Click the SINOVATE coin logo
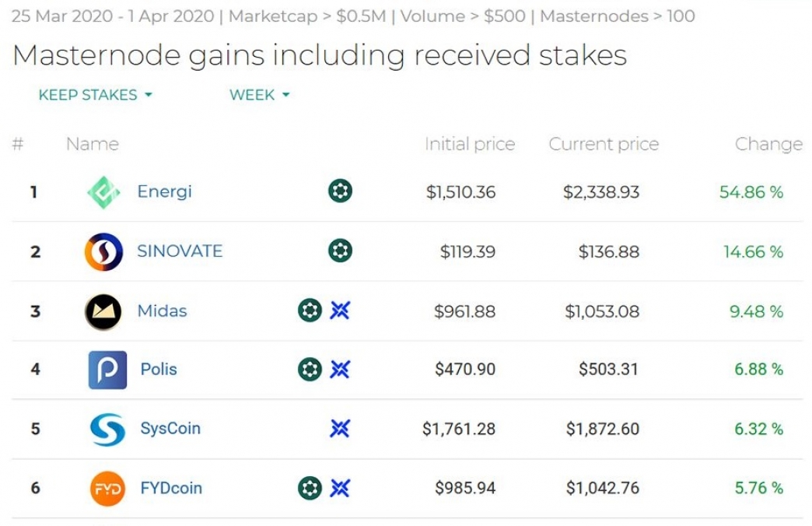 point(103,252)
